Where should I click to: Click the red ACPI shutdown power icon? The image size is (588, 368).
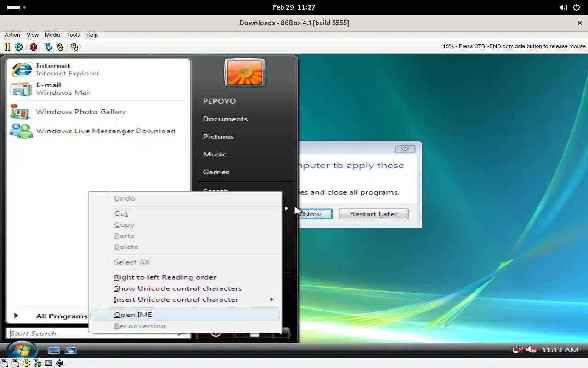click(34, 46)
